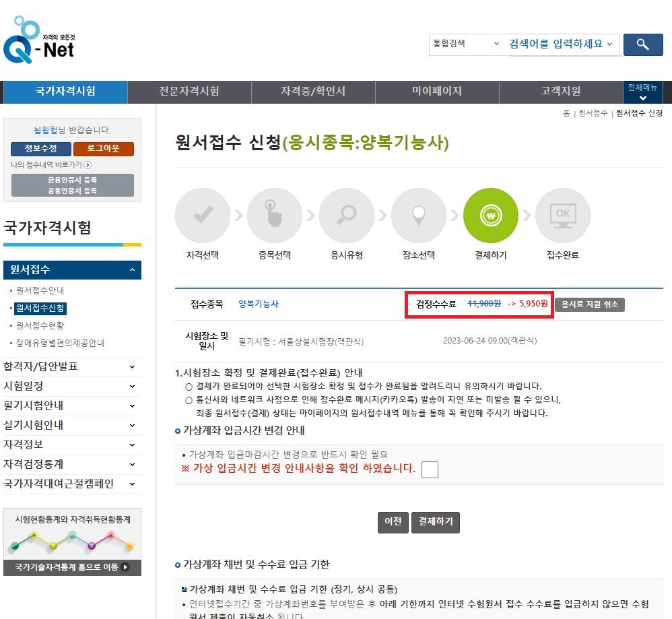Expand the 시험일정 sidebar section
This screenshot has width=672, height=619.
click(72, 387)
